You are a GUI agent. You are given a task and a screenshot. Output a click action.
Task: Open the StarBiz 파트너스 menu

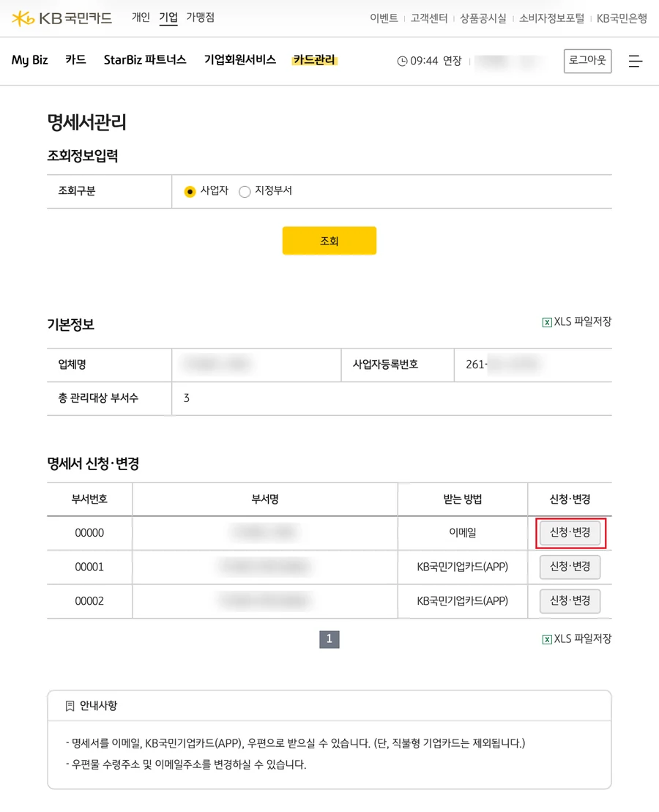145,60
